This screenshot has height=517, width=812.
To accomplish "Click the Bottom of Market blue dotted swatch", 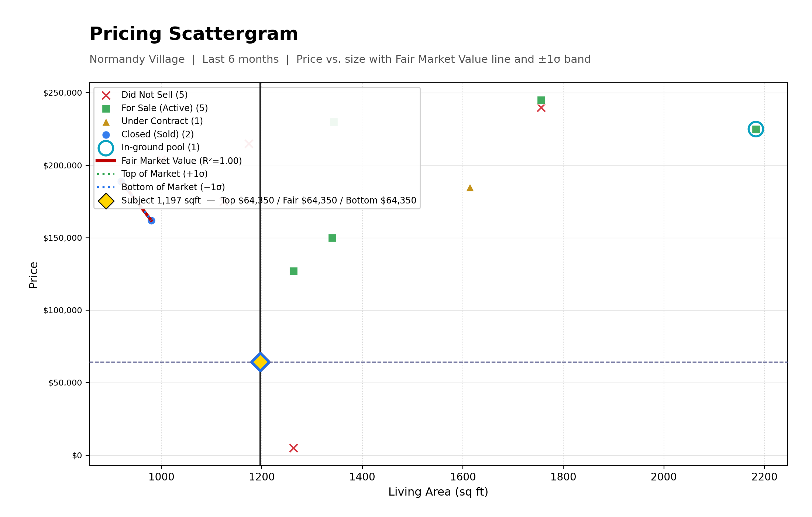I will 106,187.
